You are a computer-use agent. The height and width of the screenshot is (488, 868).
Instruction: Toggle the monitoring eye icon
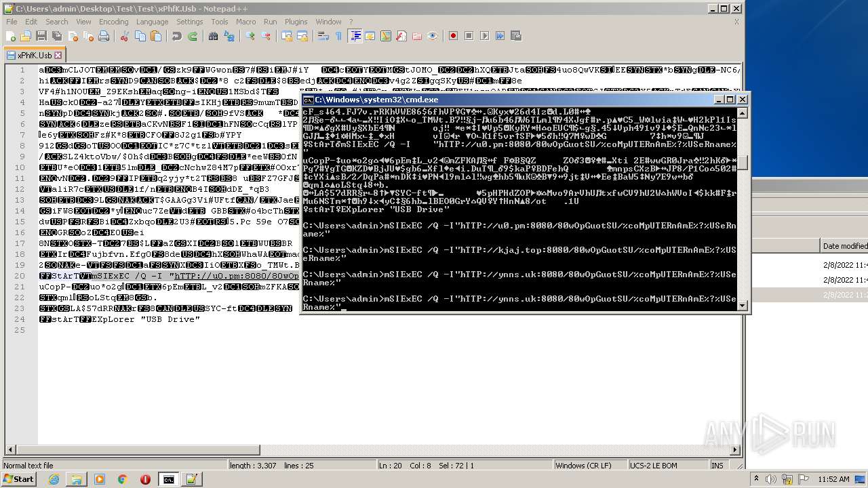point(433,36)
